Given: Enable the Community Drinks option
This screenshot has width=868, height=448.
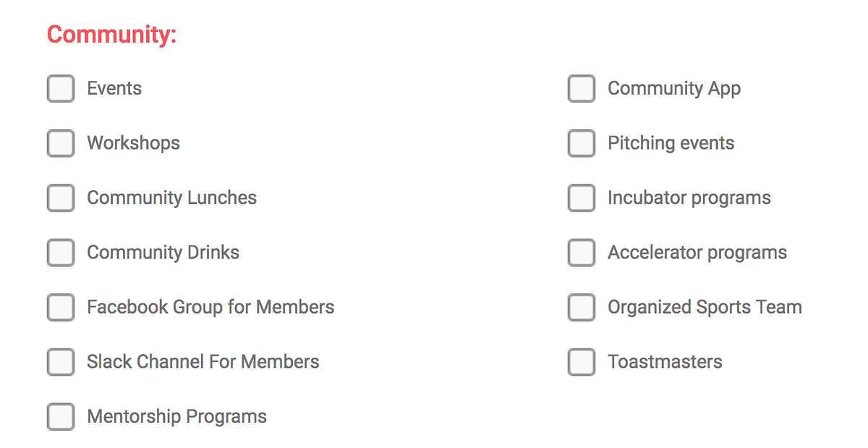Looking at the screenshot, I should [61, 253].
